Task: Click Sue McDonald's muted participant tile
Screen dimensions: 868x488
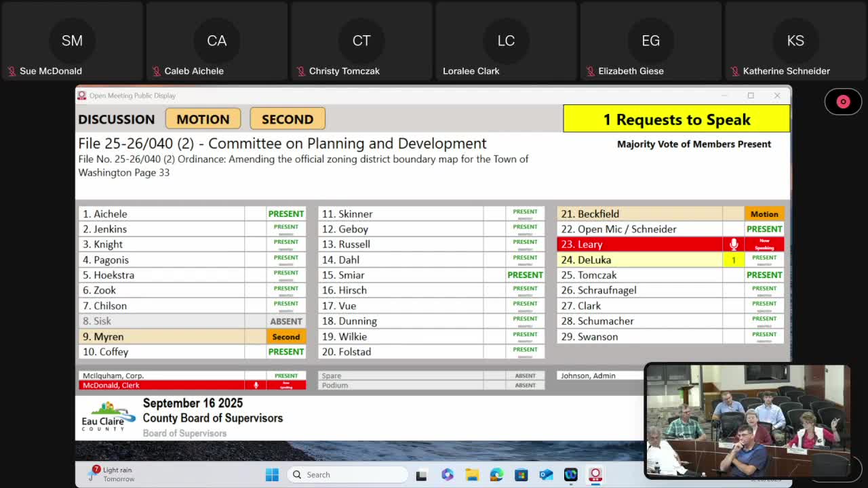Action: 72,42
